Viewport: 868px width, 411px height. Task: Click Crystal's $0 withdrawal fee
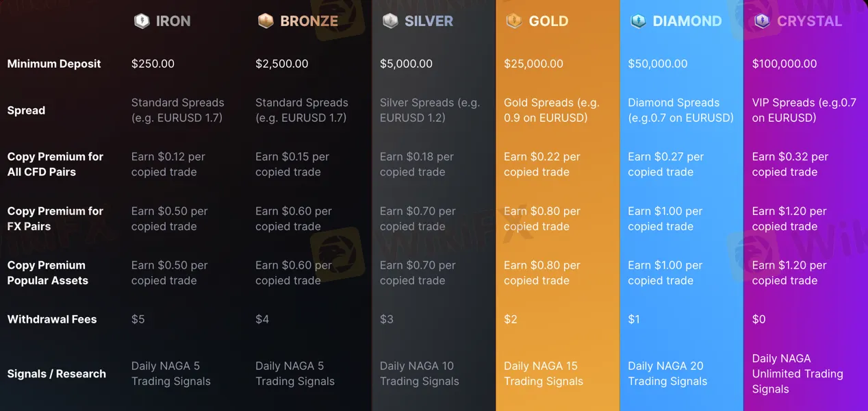(x=758, y=319)
